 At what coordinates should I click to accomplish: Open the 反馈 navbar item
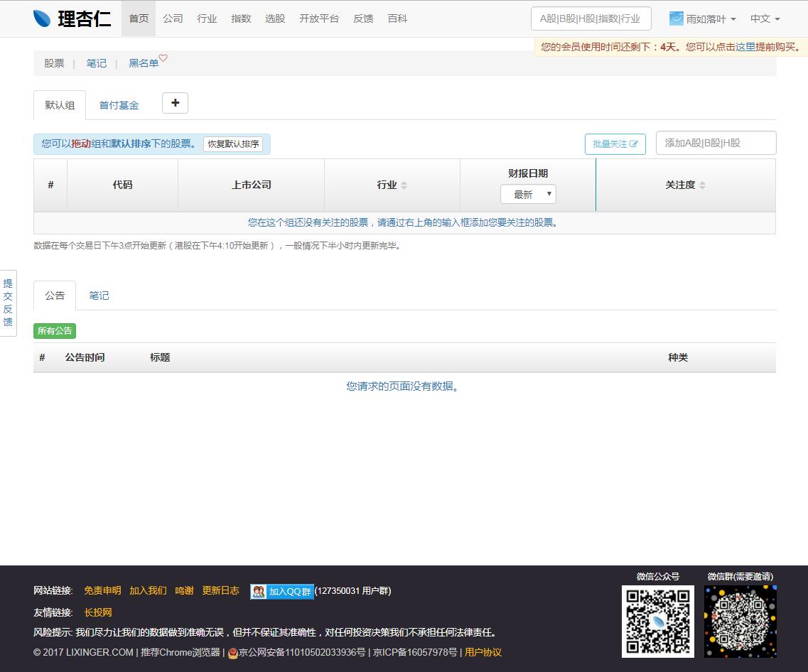363,18
